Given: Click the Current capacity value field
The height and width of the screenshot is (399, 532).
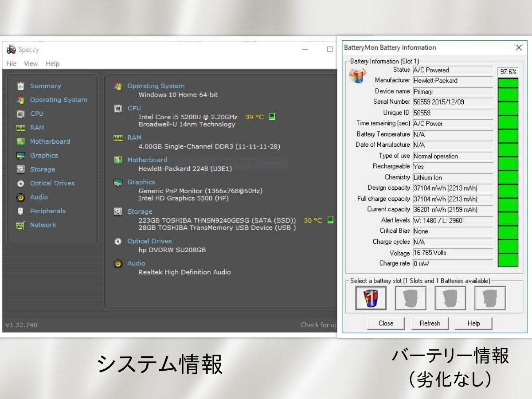Looking at the screenshot, I should (453, 210).
